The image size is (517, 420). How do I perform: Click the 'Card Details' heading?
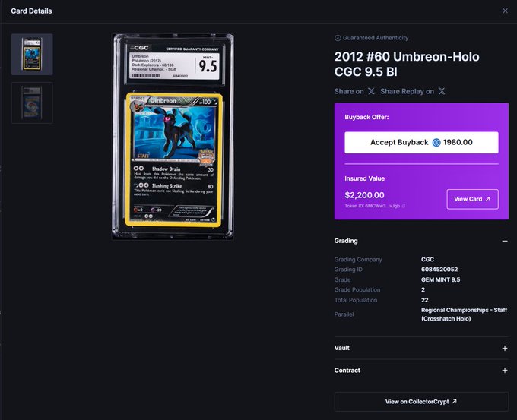pos(31,11)
